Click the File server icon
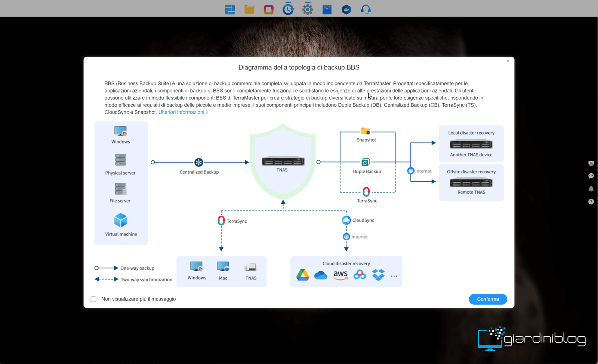598x364 pixels. tap(120, 189)
